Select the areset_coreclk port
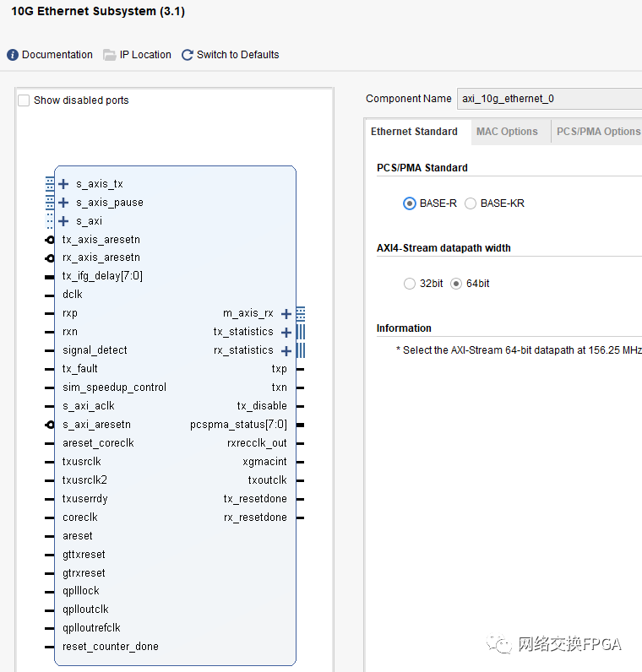This screenshot has height=672, width=642. point(98,443)
